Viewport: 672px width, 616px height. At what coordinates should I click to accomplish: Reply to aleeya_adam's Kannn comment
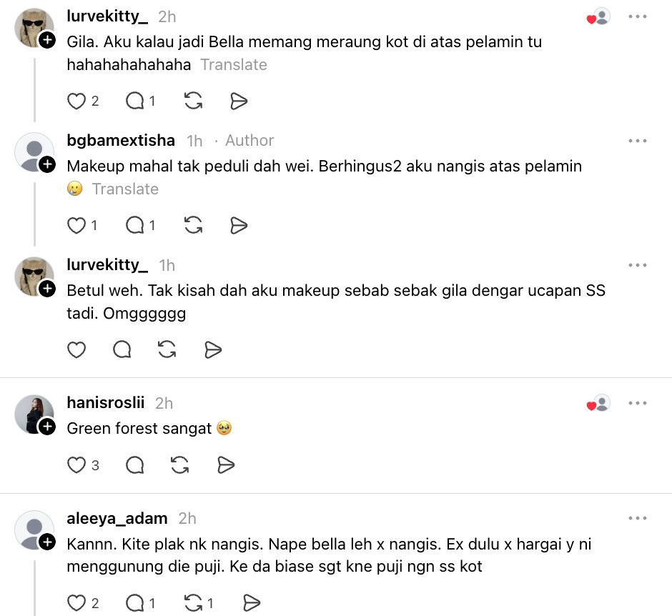[135, 602]
